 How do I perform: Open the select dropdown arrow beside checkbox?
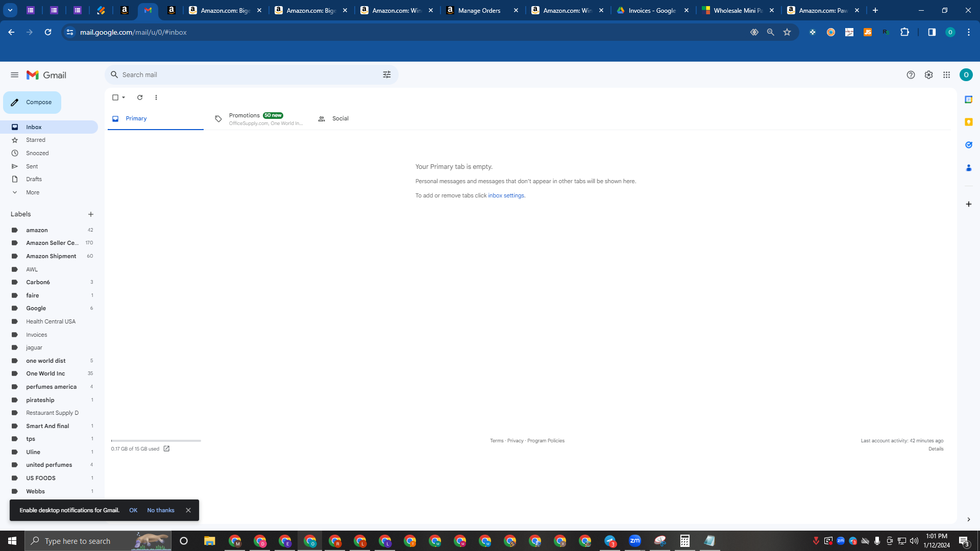click(x=124, y=97)
